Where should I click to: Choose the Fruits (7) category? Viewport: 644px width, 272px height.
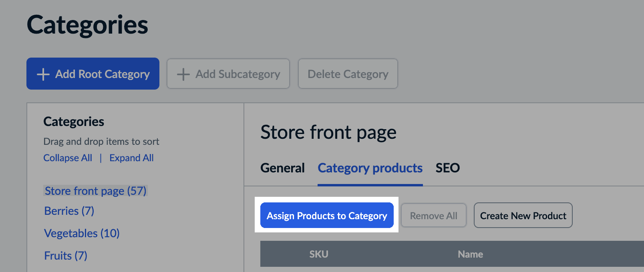(x=66, y=256)
